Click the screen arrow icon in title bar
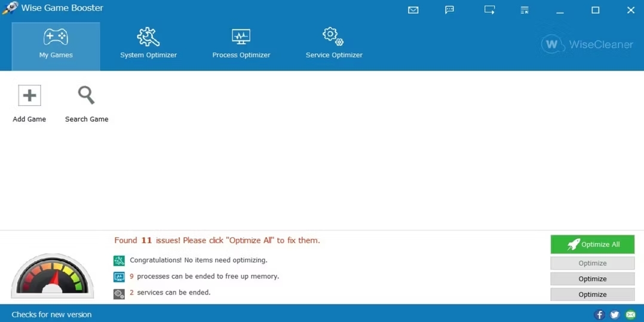 click(x=489, y=10)
